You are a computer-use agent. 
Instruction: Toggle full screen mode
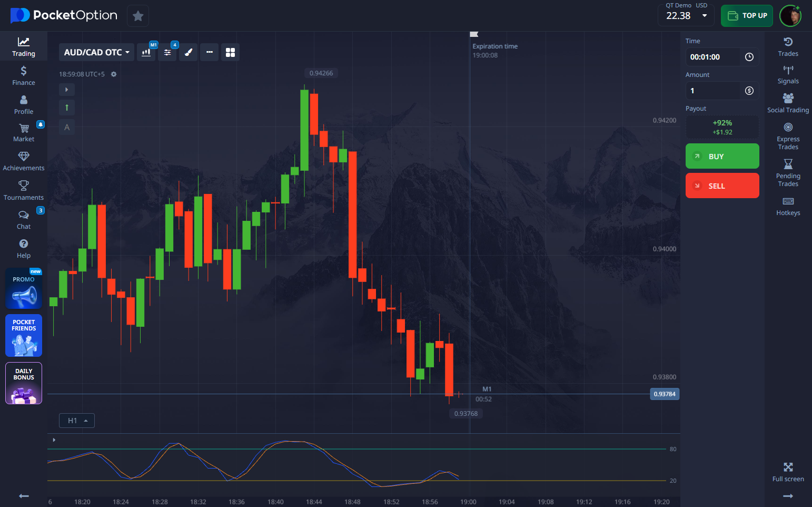(x=788, y=472)
